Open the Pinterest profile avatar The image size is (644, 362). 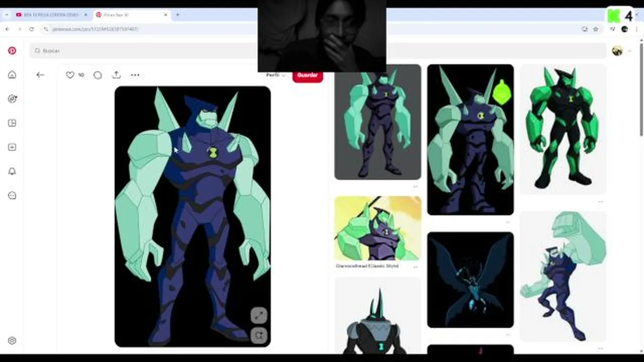click(x=617, y=51)
